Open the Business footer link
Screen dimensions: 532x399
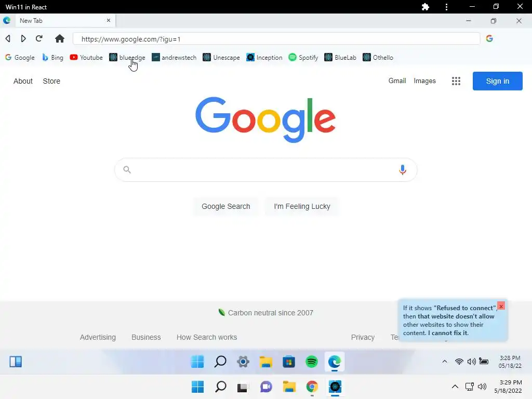[x=146, y=337]
